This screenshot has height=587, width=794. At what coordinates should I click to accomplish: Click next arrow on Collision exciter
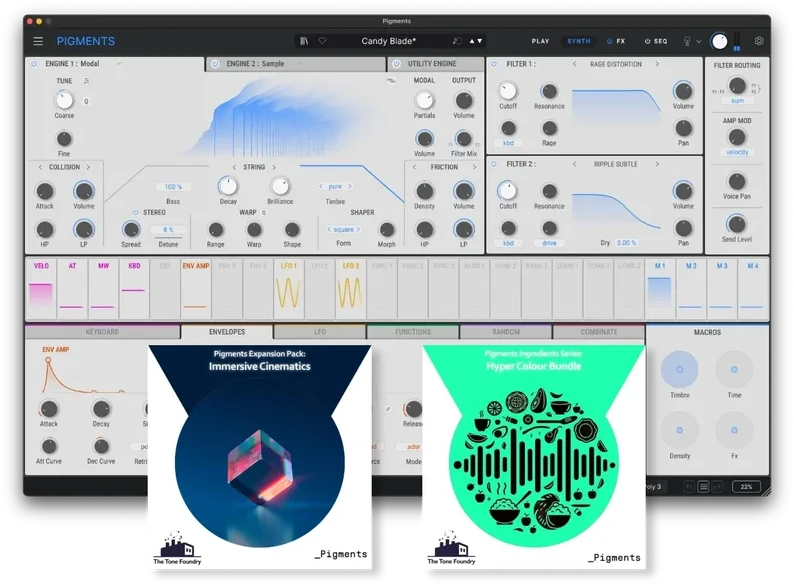pos(88,167)
